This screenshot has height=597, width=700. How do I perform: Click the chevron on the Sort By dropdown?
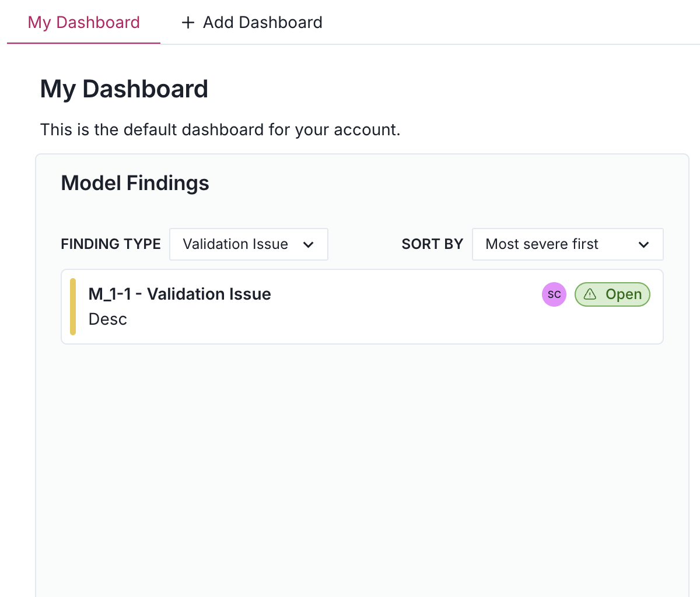click(644, 244)
